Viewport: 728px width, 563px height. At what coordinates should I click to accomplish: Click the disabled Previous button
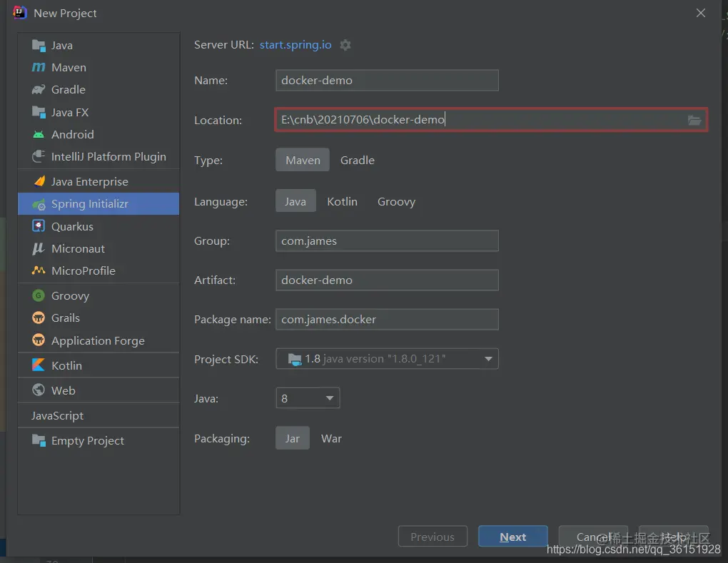[x=433, y=537]
